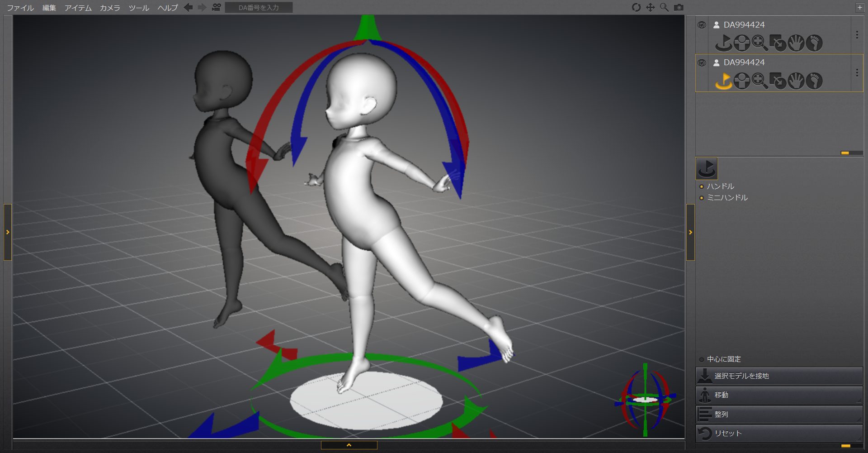Click the video camera icon in toolbar

pos(217,8)
